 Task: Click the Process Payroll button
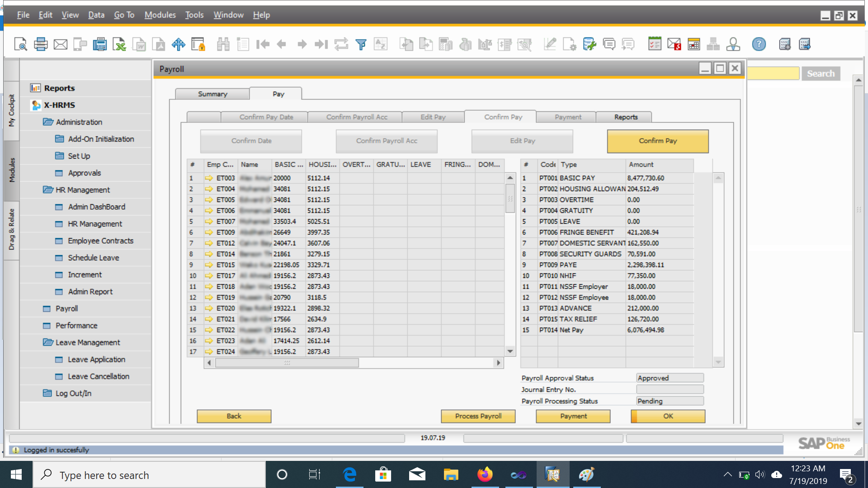pos(478,416)
